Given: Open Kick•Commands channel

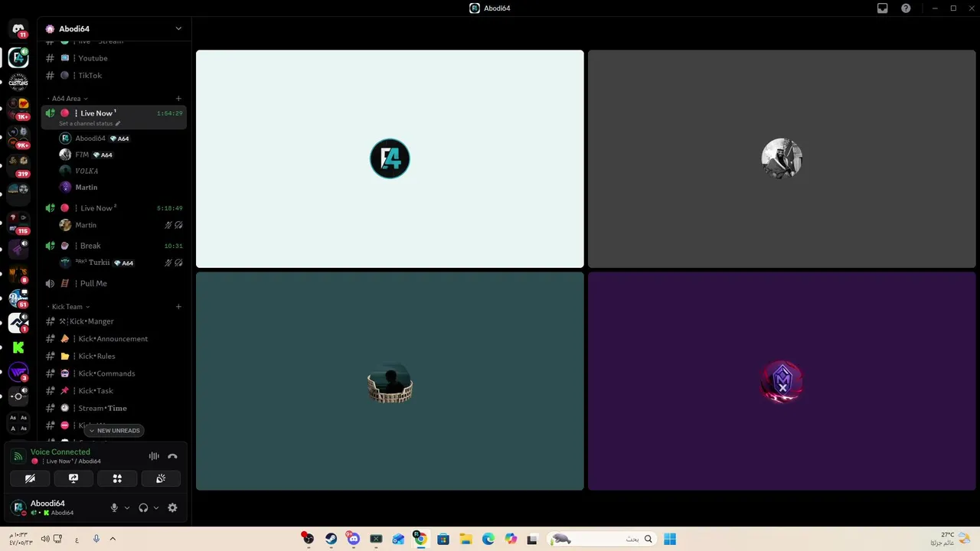Looking at the screenshot, I should (113, 373).
